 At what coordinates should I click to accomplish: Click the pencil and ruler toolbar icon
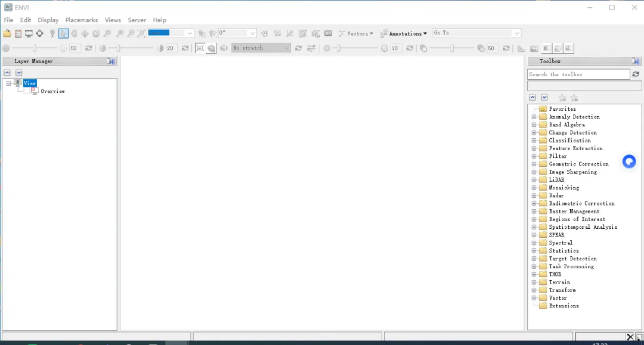click(x=290, y=33)
